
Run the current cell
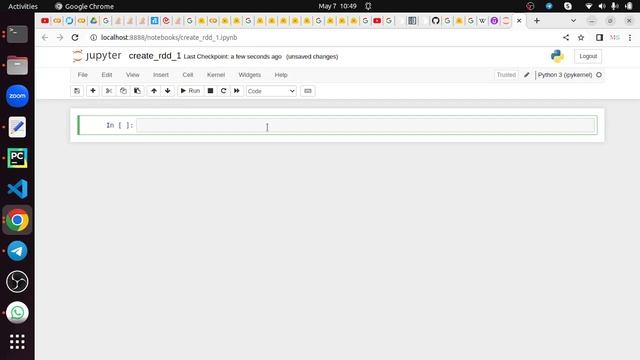click(x=190, y=91)
